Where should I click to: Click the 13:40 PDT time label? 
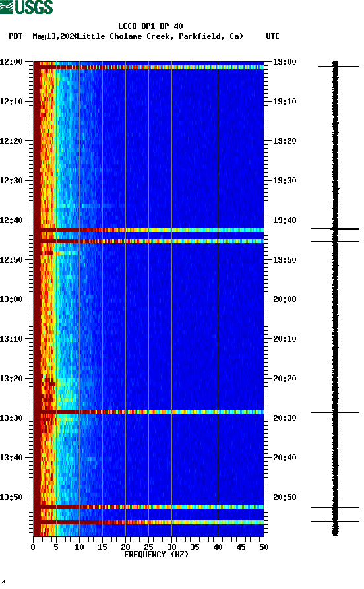pos(11,458)
